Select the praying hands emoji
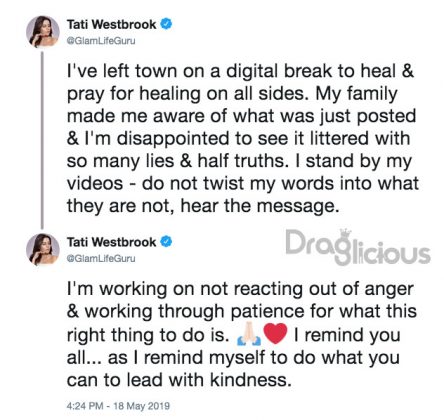 [248, 335]
